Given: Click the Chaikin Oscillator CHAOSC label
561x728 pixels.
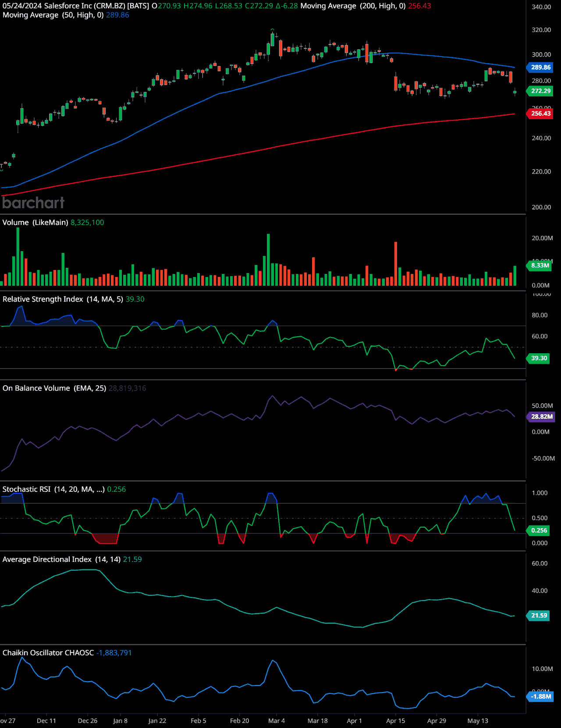Looking at the screenshot, I should tap(48, 653).
